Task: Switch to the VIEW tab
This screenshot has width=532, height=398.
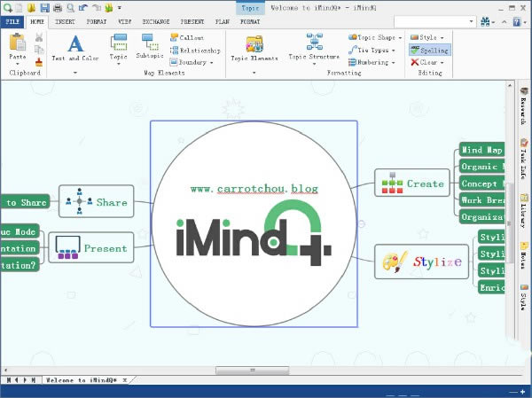Action: (x=124, y=21)
